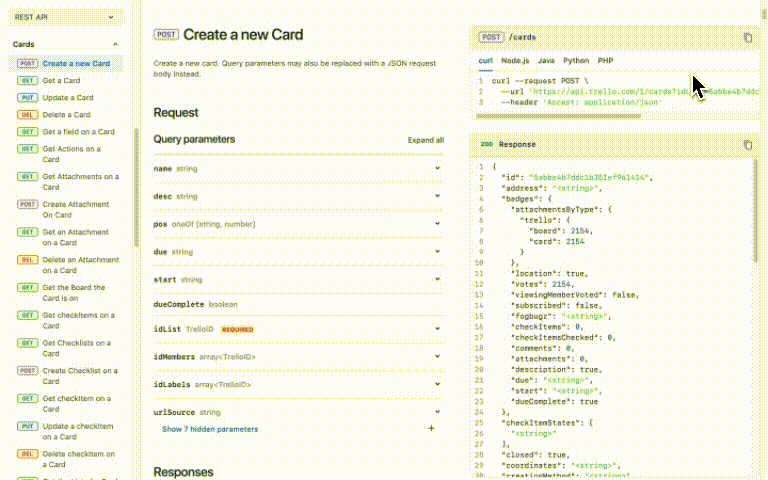The width and height of the screenshot is (768, 480).
Task: Open Get a Card endpoint
Action: click(61, 80)
